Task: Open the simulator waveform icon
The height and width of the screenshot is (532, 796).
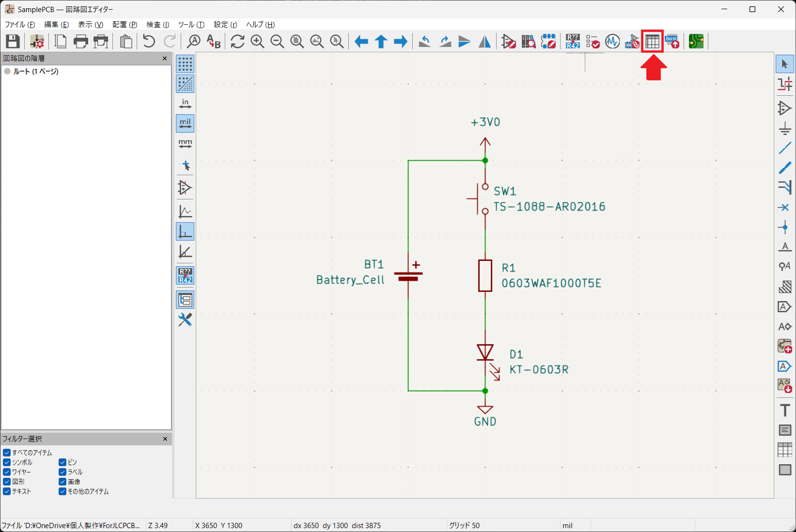Action: click(x=612, y=42)
